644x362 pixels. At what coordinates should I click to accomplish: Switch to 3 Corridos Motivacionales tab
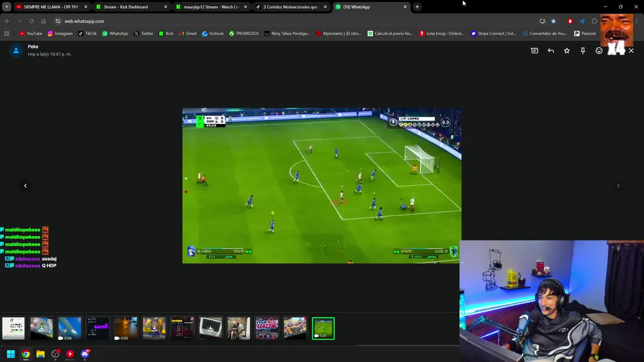291,7
